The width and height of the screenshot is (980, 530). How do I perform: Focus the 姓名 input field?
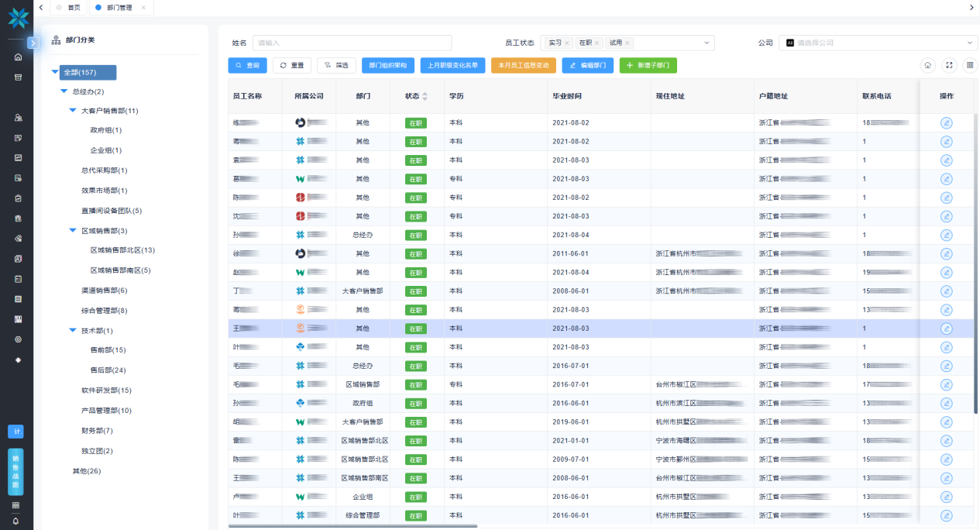pyautogui.click(x=352, y=43)
